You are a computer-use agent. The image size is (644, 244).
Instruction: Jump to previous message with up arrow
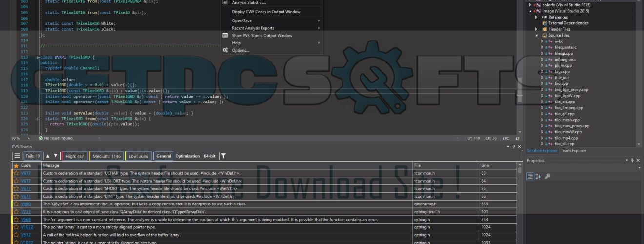[x=48, y=156]
